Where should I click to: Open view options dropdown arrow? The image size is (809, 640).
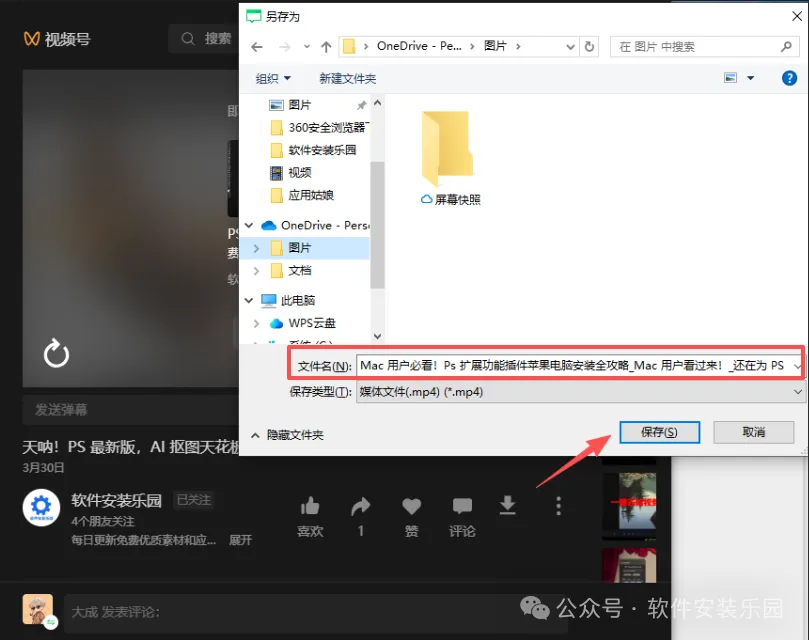point(750,78)
